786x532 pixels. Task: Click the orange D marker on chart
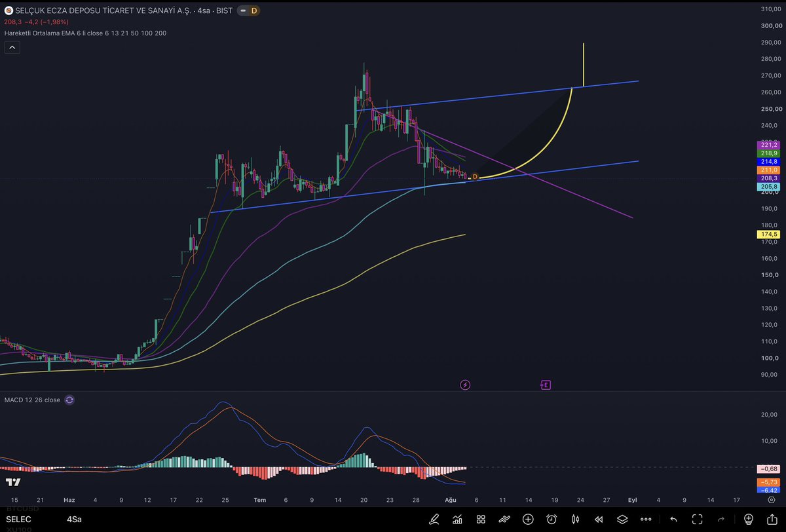476,177
